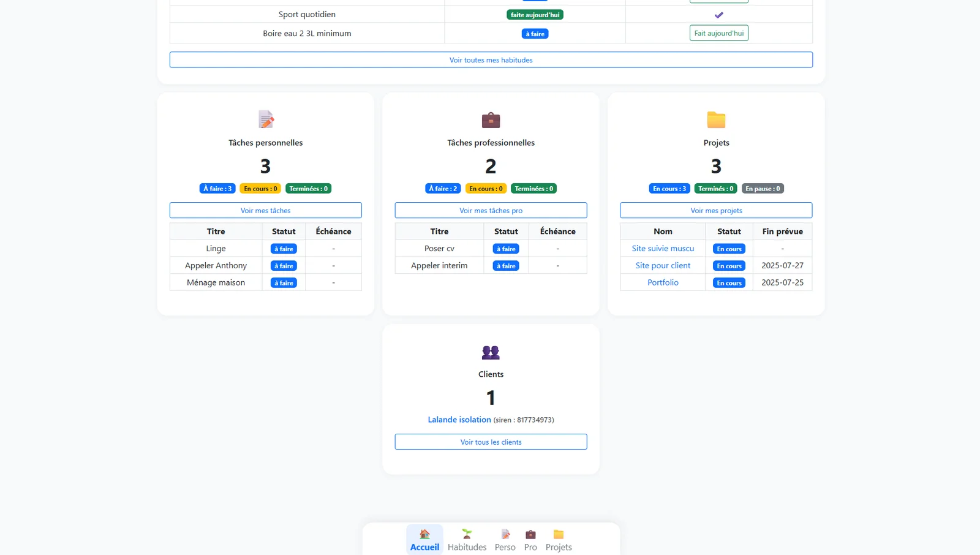Open the 'Site suivie muscu' project link
Image resolution: width=980 pixels, height=555 pixels.
coord(663,249)
